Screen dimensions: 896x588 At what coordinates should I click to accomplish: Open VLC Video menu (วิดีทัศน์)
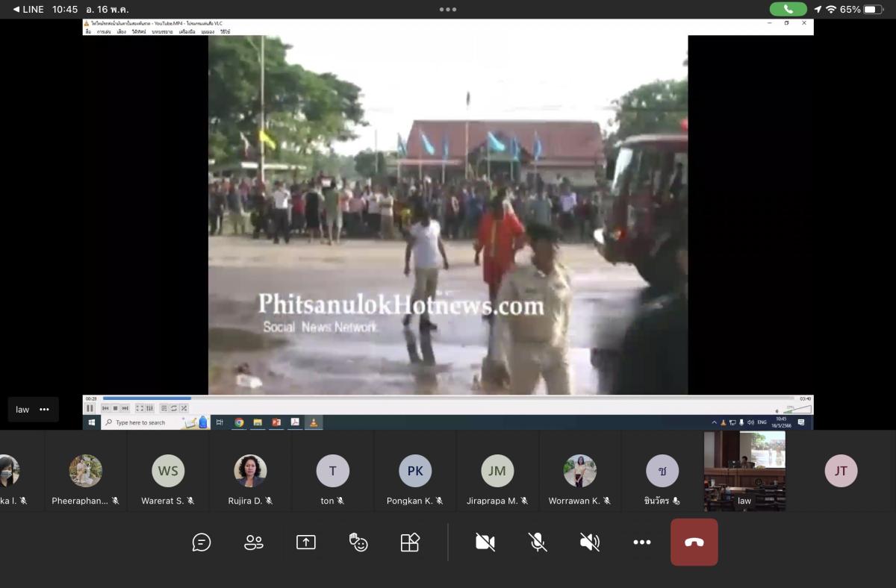[x=139, y=32]
